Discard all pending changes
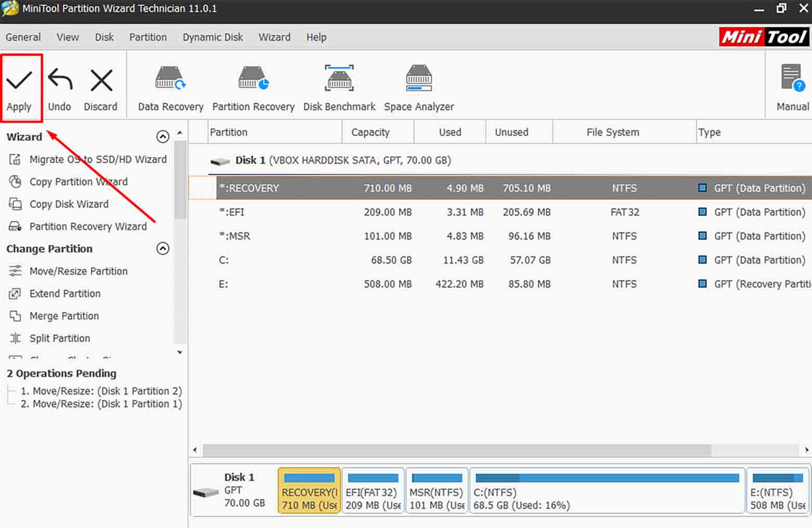The image size is (812, 528). click(x=100, y=89)
